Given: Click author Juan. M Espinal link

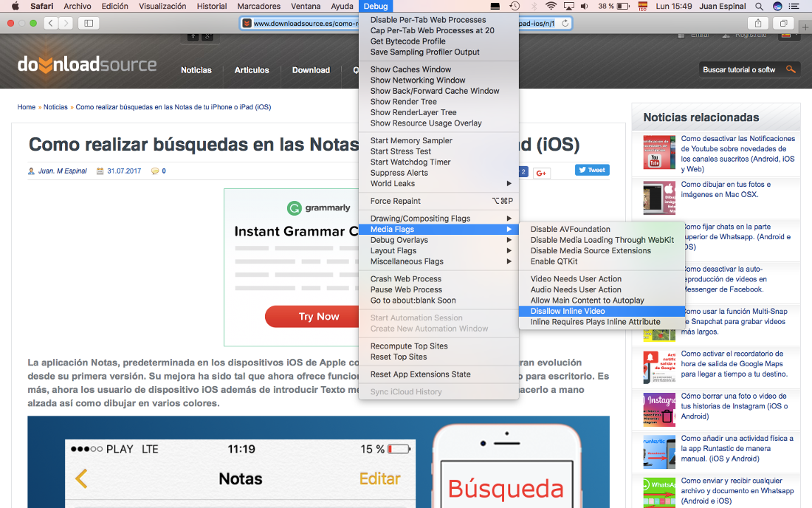Looking at the screenshot, I should click(63, 171).
